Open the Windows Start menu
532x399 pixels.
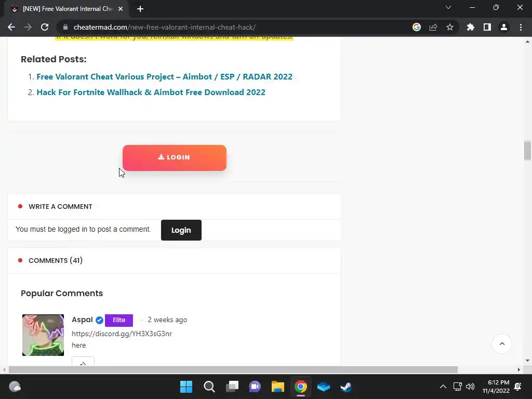(186, 387)
